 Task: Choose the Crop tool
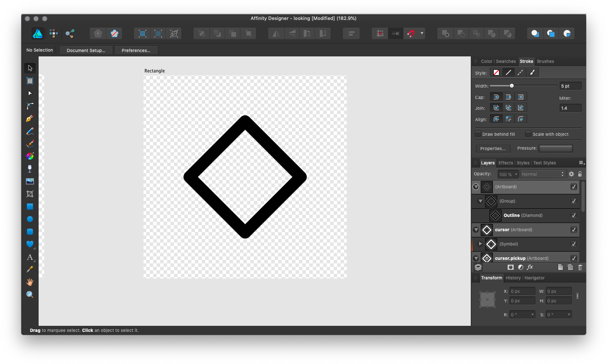pyautogui.click(x=30, y=194)
